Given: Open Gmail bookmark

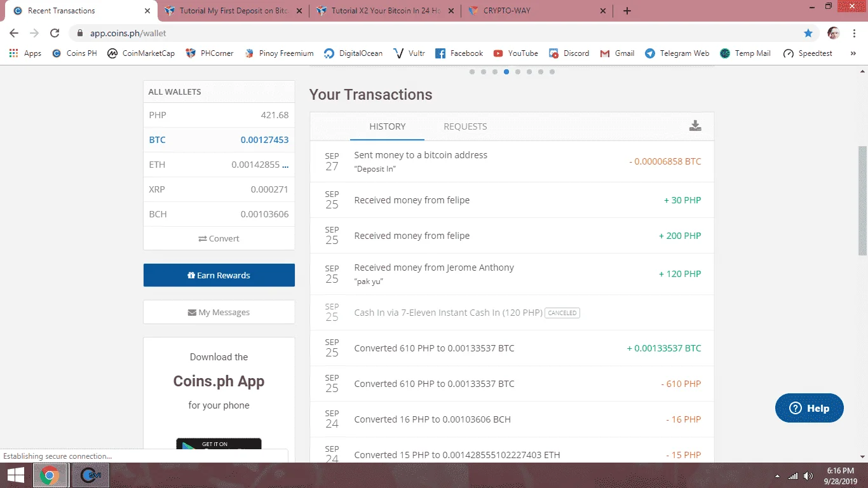Looking at the screenshot, I should 617,53.
